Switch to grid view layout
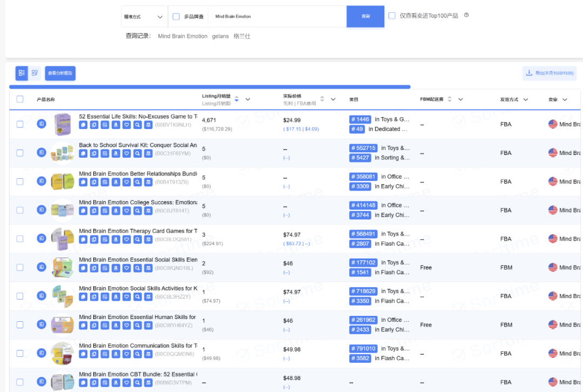 tap(35, 73)
